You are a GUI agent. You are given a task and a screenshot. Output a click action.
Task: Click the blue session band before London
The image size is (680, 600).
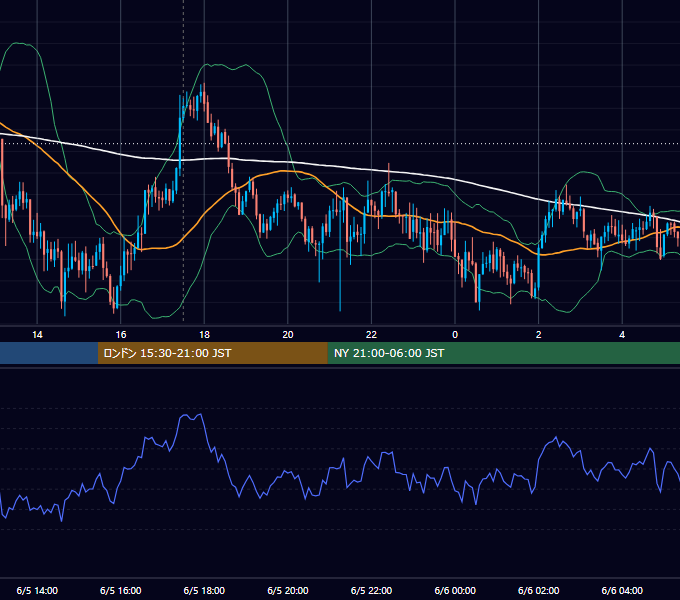(x=49, y=353)
